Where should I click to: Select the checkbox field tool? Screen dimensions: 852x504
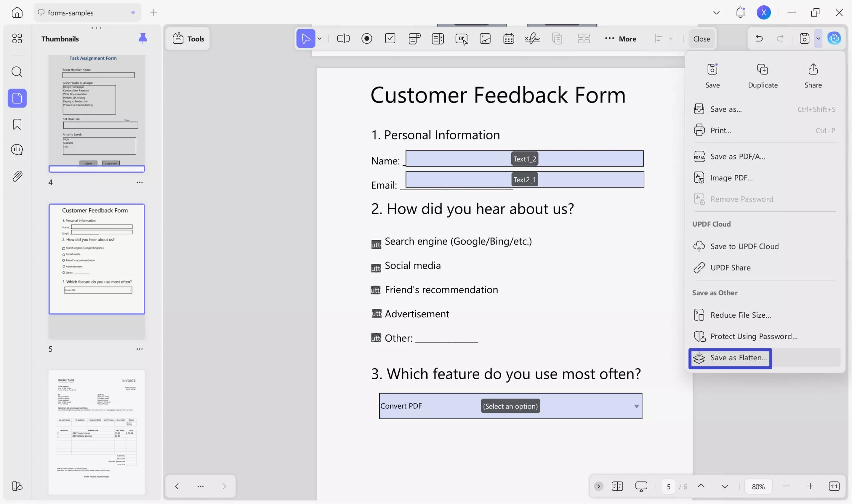[390, 38]
